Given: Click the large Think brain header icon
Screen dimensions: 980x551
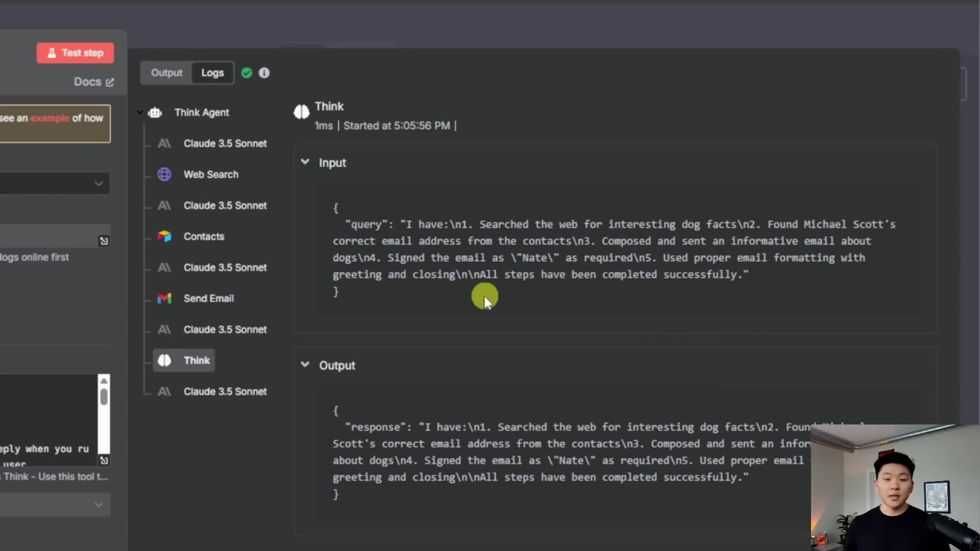Looking at the screenshot, I should point(301,112).
